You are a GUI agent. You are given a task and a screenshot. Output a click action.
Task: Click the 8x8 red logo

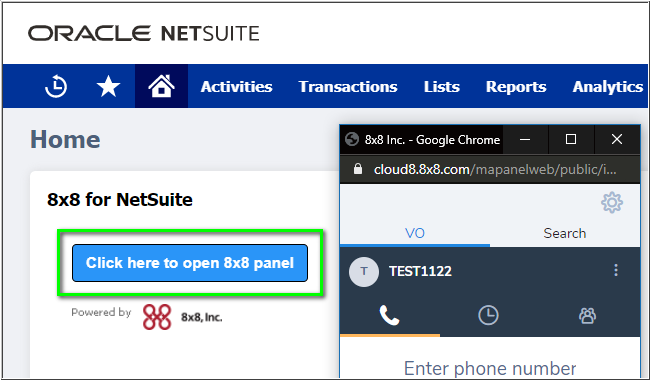click(157, 317)
